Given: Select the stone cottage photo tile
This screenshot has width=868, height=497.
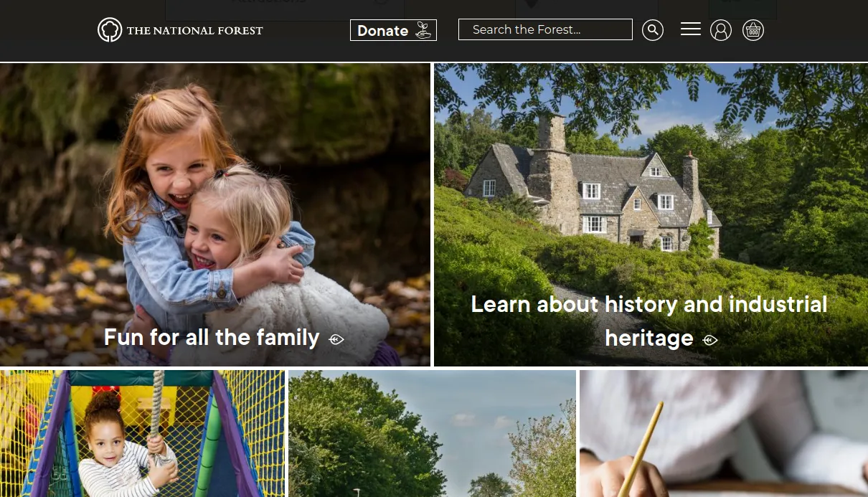Looking at the screenshot, I should click(x=651, y=214).
